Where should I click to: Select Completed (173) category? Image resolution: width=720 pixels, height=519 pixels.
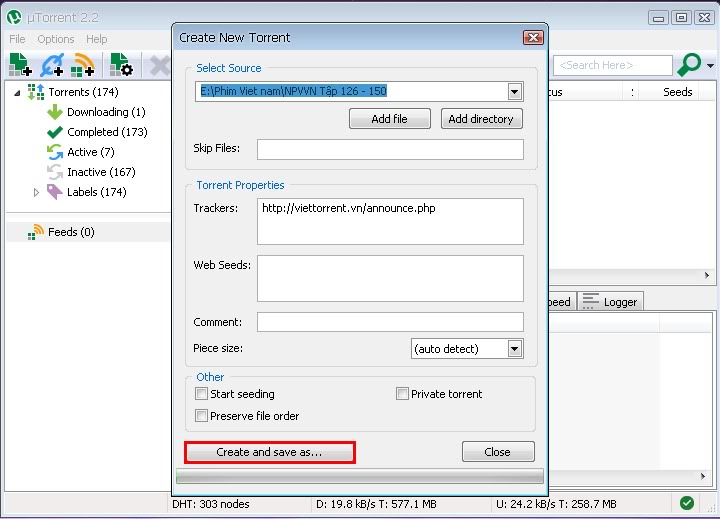click(107, 132)
